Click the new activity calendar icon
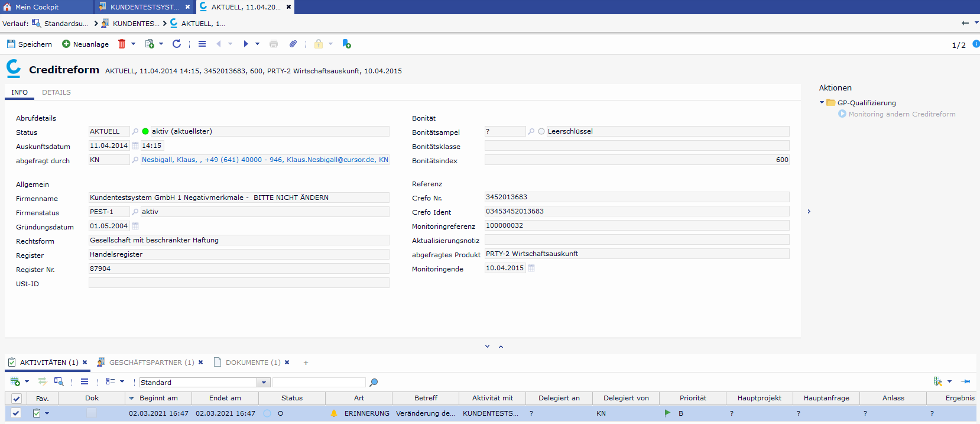 point(15,382)
